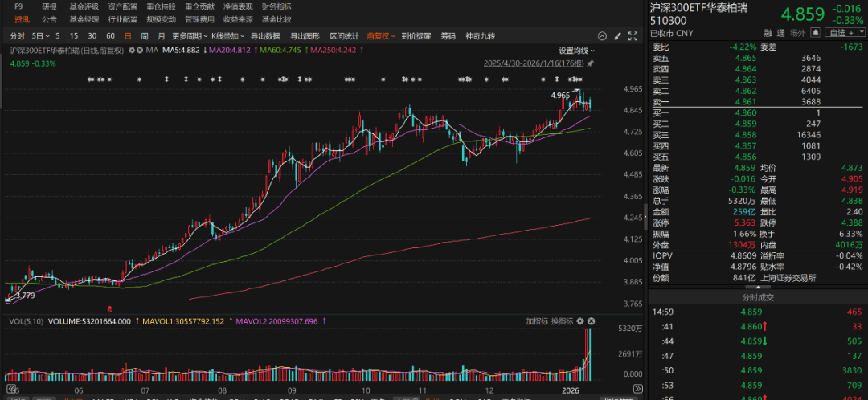Select the 日 daily period
The image size is (868, 400).
127,36
